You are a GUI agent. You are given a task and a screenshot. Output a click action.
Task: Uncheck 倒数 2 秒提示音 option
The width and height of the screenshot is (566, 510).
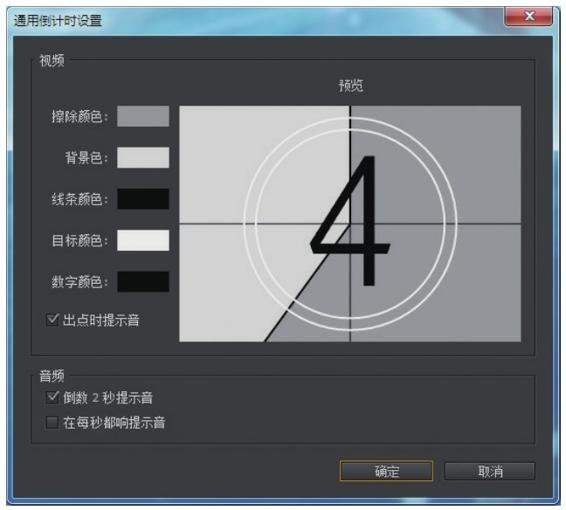point(52,397)
